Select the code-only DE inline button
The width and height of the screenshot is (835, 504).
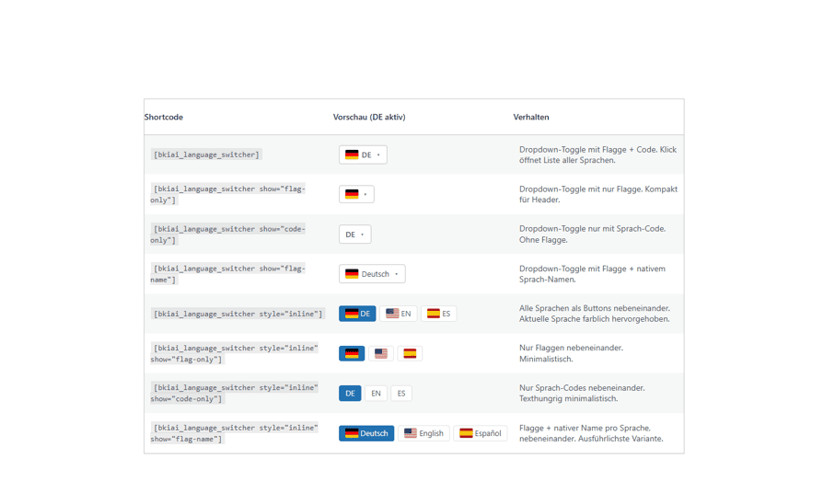coord(350,394)
